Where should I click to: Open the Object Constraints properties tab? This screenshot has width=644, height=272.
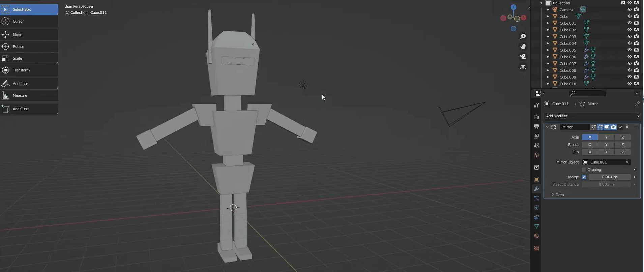click(x=536, y=217)
